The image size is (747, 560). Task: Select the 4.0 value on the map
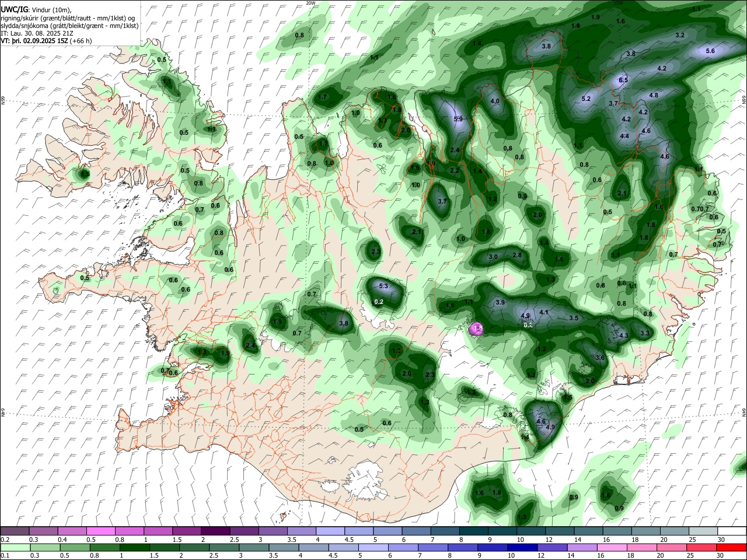coord(495,101)
